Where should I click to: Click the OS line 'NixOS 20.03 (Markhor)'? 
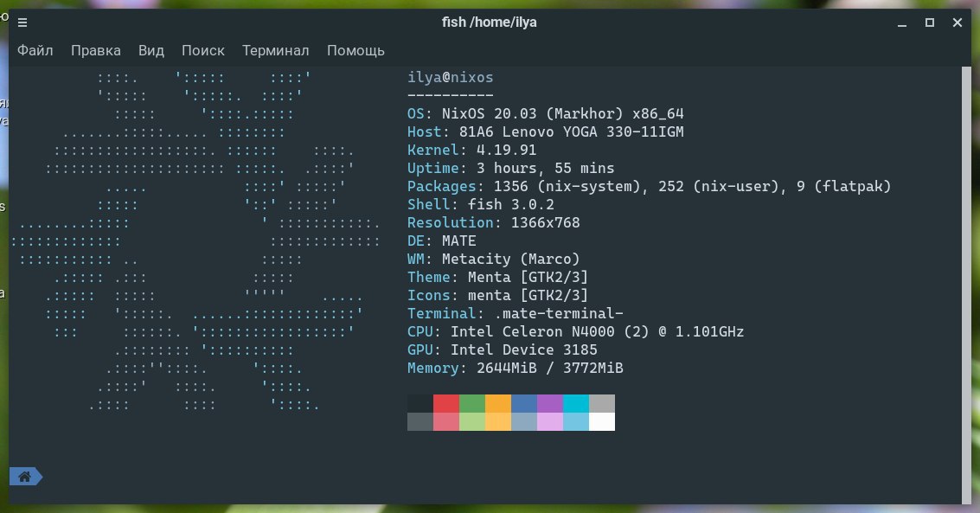point(533,113)
